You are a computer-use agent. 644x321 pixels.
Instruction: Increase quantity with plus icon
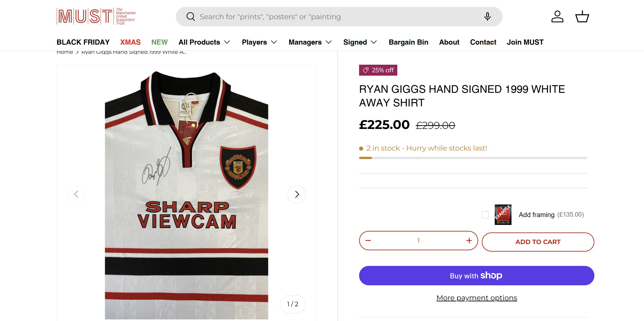(469, 241)
